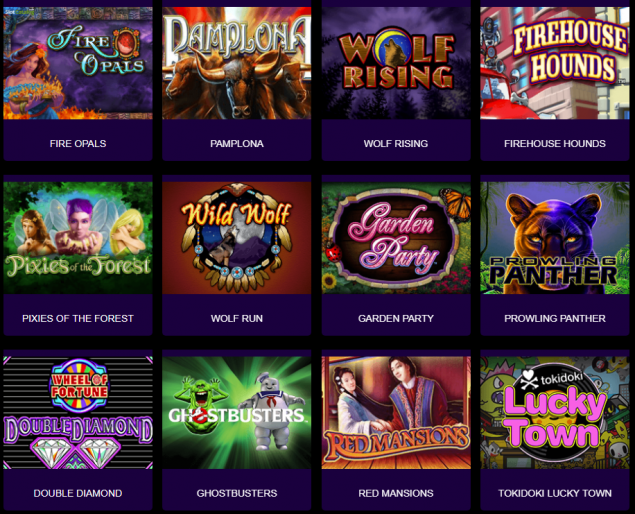This screenshot has height=514, width=635.
Task: Click the TOKIDOKI LUCKY TOWN caption
Action: (x=555, y=493)
